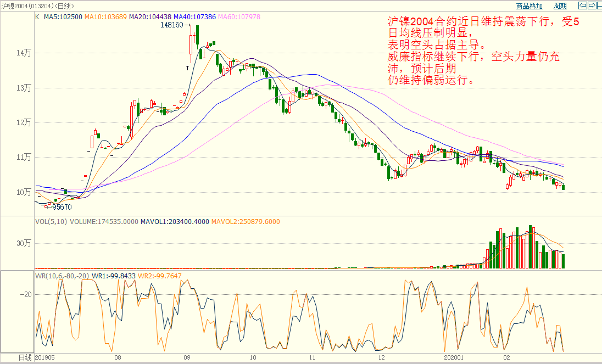602x364 pixels.
Task: Open the 周期 period menu
Action: pyautogui.click(x=560, y=6)
